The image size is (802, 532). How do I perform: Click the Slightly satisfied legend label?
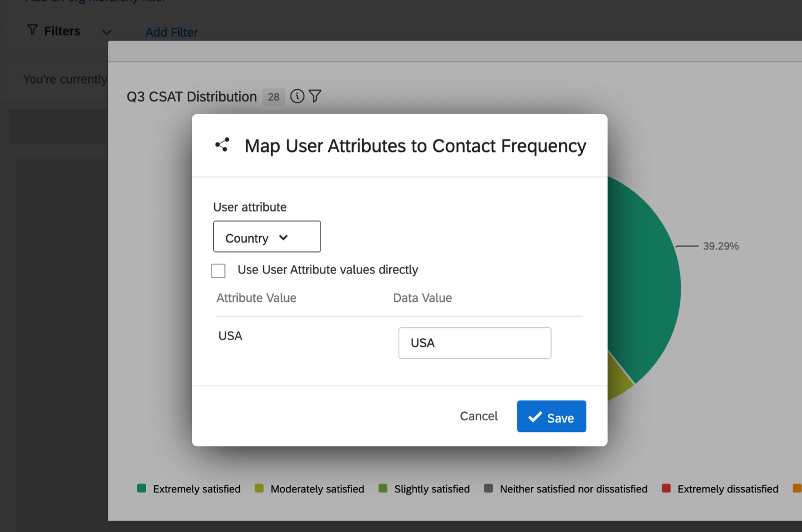(x=431, y=489)
